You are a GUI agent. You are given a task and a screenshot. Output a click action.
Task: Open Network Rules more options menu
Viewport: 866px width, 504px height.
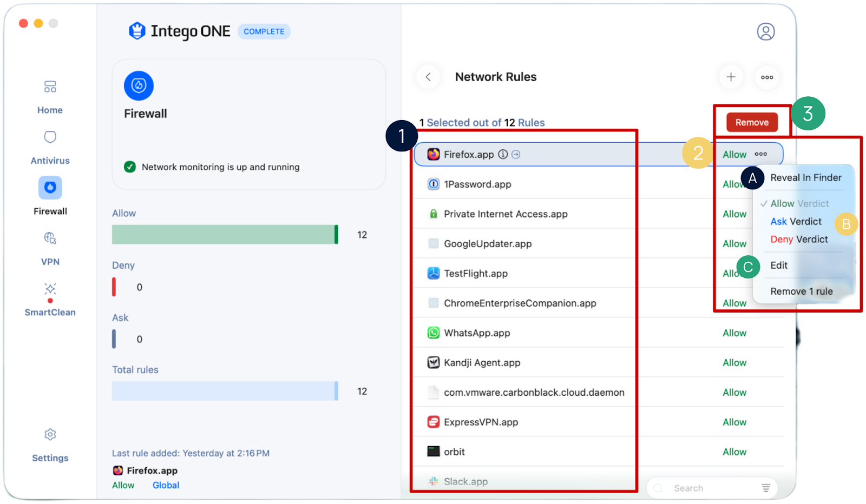(x=767, y=77)
